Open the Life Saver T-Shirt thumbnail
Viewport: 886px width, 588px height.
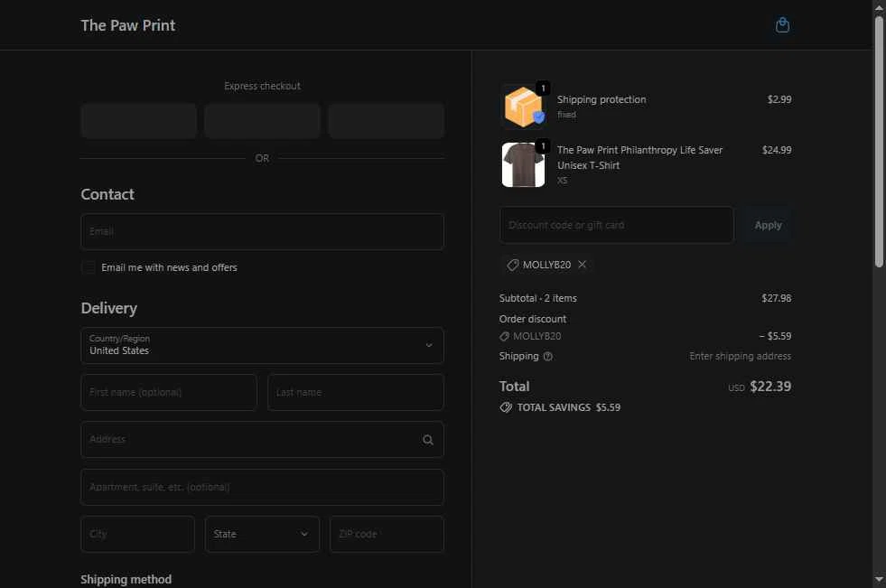[x=523, y=164]
